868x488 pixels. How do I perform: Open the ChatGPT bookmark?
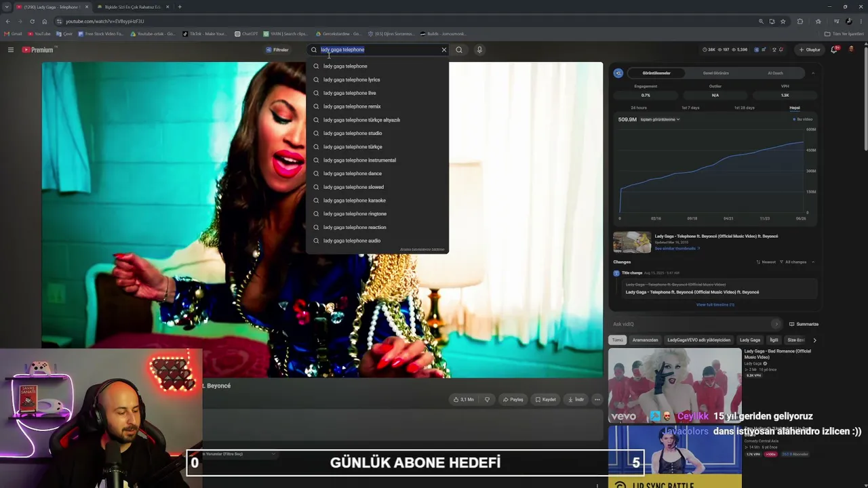coord(247,34)
